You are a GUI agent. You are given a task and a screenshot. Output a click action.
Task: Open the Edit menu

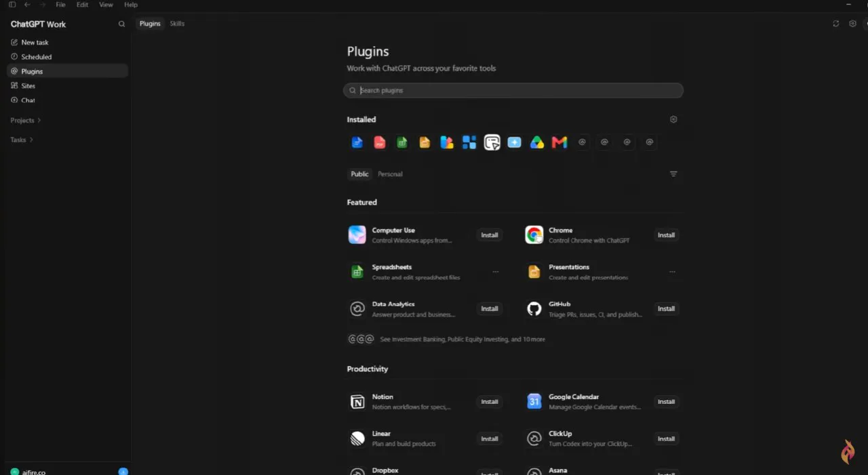82,5
